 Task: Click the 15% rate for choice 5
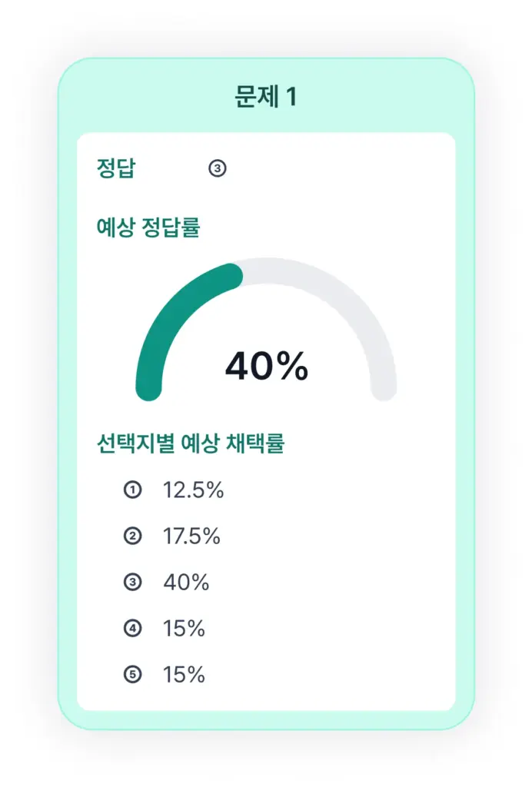184,675
